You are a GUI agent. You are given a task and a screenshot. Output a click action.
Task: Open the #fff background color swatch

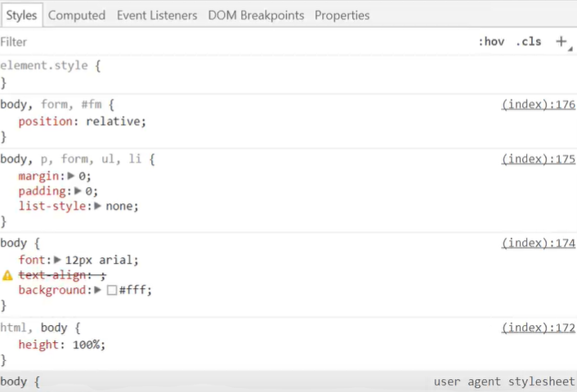point(112,290)
